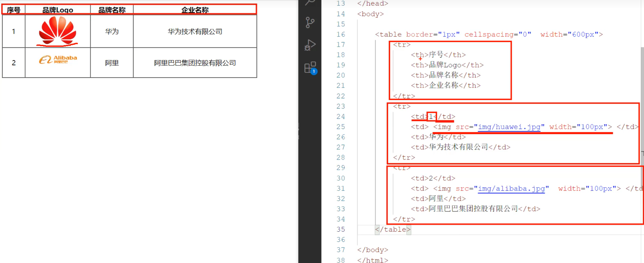Click the closing </table> tag
Viewport: 644px width, 263px height.
tap(393, 230)
